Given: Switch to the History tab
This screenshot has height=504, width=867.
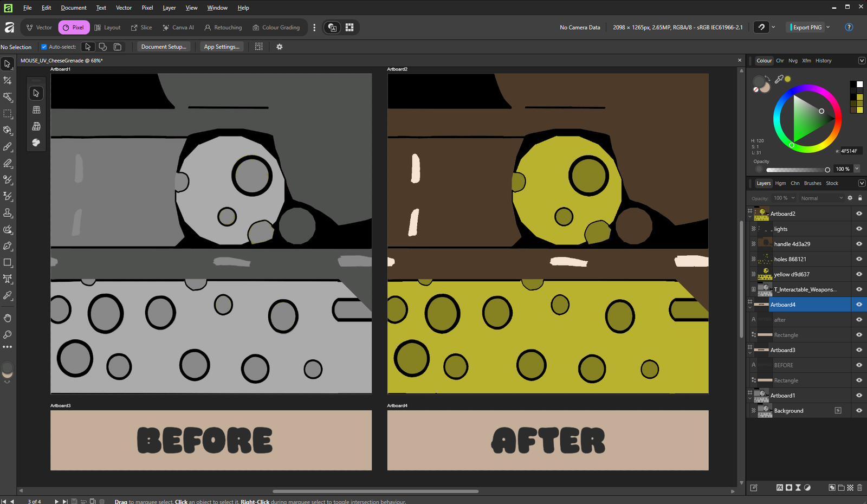Looking at the screenshot, I should click(x=823, y=61).
